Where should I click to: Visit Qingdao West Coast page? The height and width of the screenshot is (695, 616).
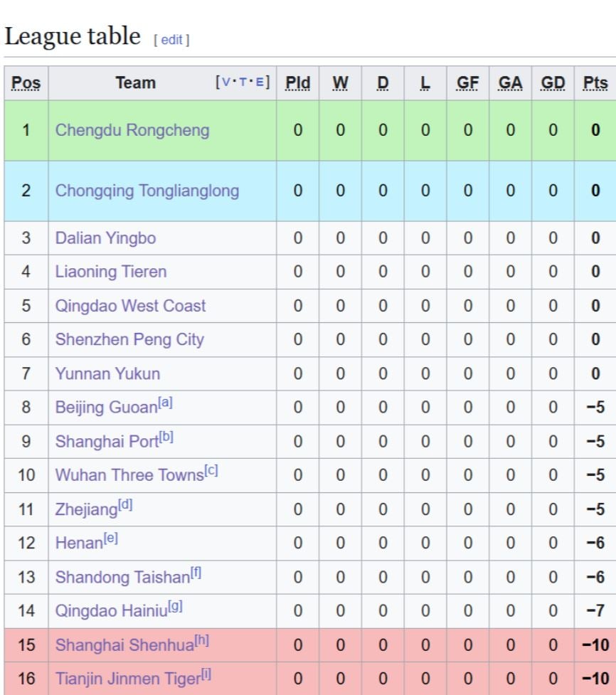pos(130,306)
